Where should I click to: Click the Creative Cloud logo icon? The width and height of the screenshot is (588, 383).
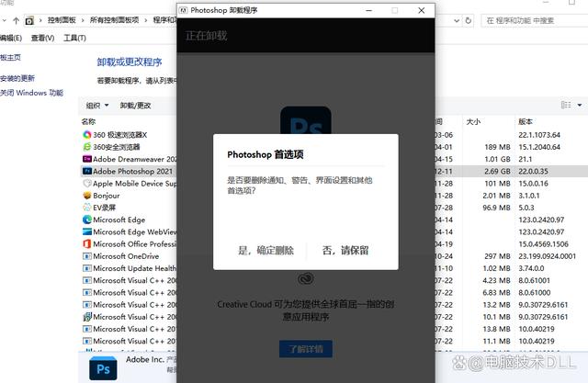pyautogui.click(x=306, y=278)
